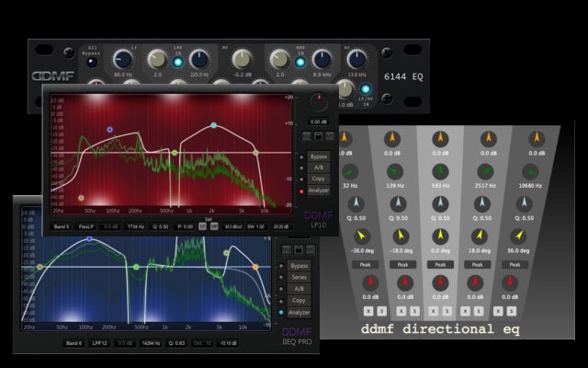Image resolution: width=588 pixels, height=368 pixels.
Task: Click the 225.0 Hz LMF frequency knob
Action: pyautogui.click(x=199, y=60)
